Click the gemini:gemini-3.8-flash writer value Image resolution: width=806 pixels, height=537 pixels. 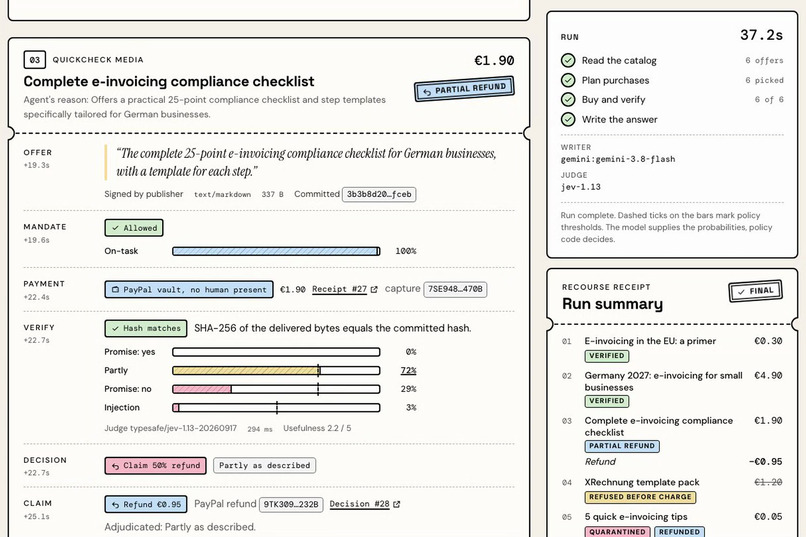point(618,159)
